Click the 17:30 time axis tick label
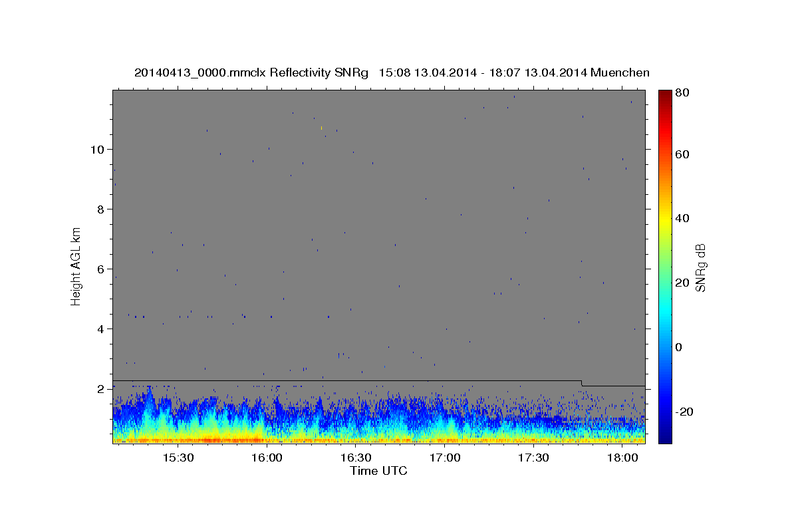The image size is (798, 532). [x=533, y=458]
